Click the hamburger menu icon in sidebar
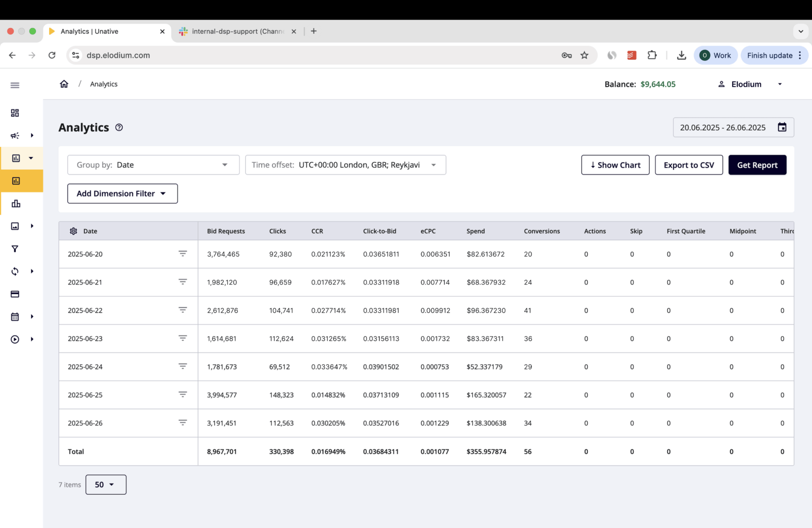This screenshot has width=812, height=528. [15, 85]
